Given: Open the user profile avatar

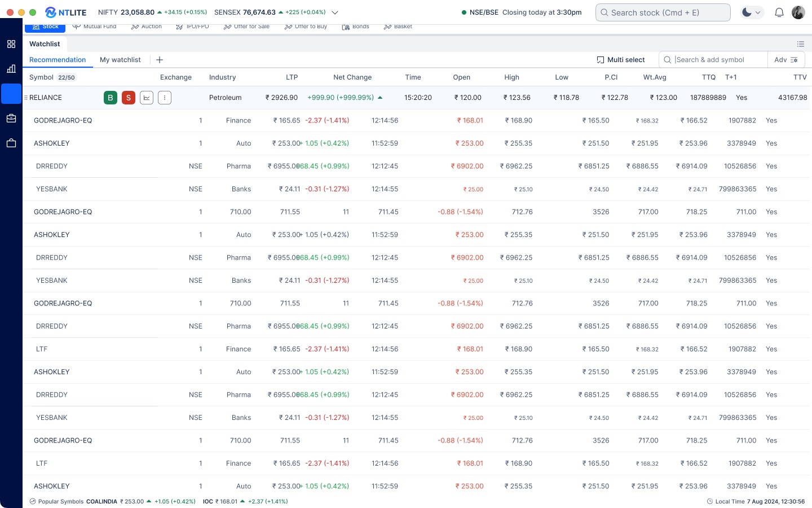Looking at the screenshot, I should point(798,12).
